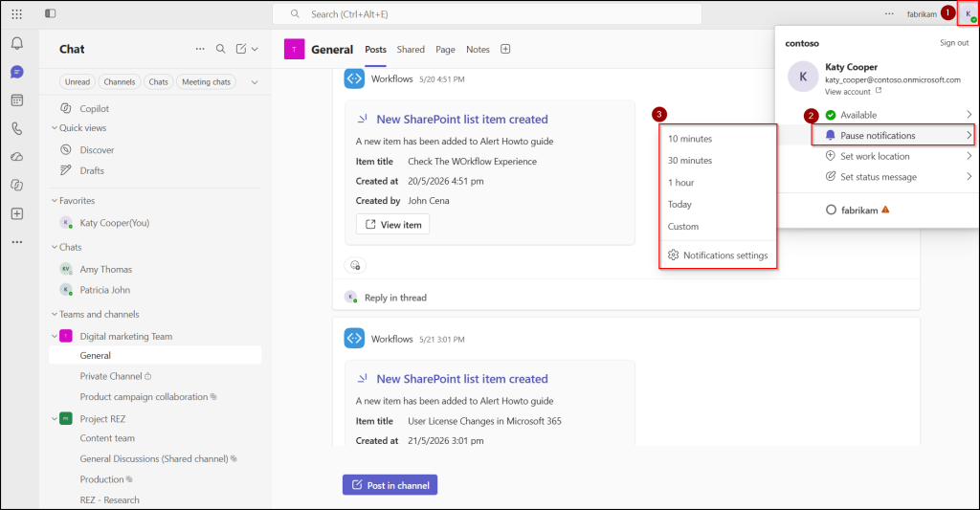Open View account link

tap(853, 92)
